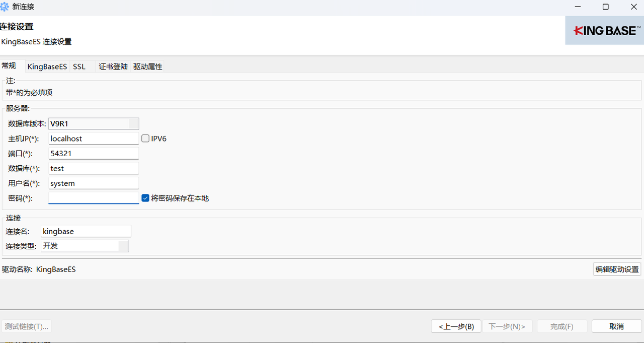Click the 编辑驱动设置 button
Viewport: 644px width, 343px height.
617,269
